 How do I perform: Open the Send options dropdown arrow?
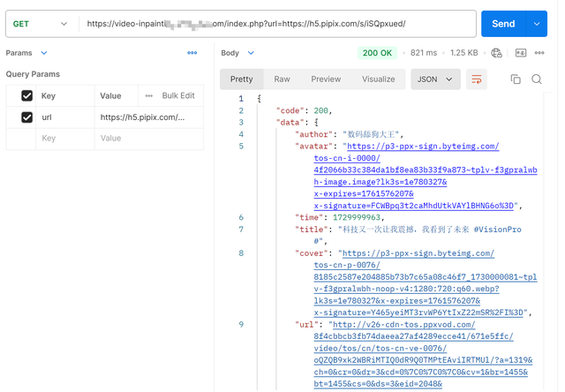[537, 24]
